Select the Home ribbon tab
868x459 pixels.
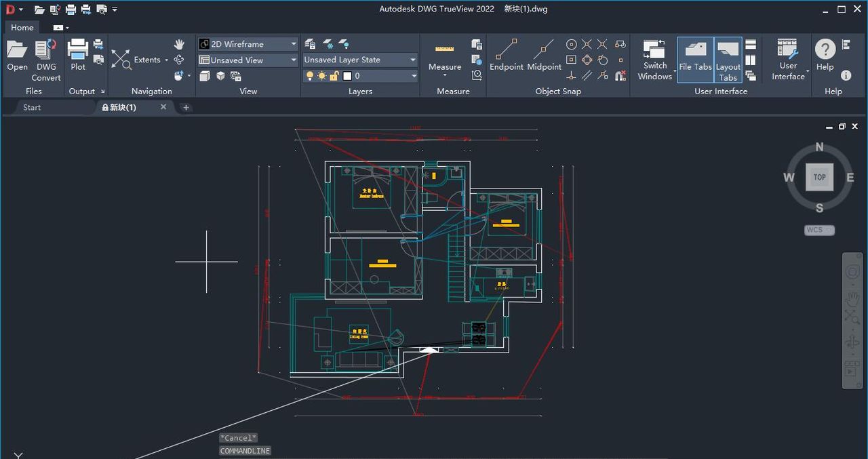22,27
